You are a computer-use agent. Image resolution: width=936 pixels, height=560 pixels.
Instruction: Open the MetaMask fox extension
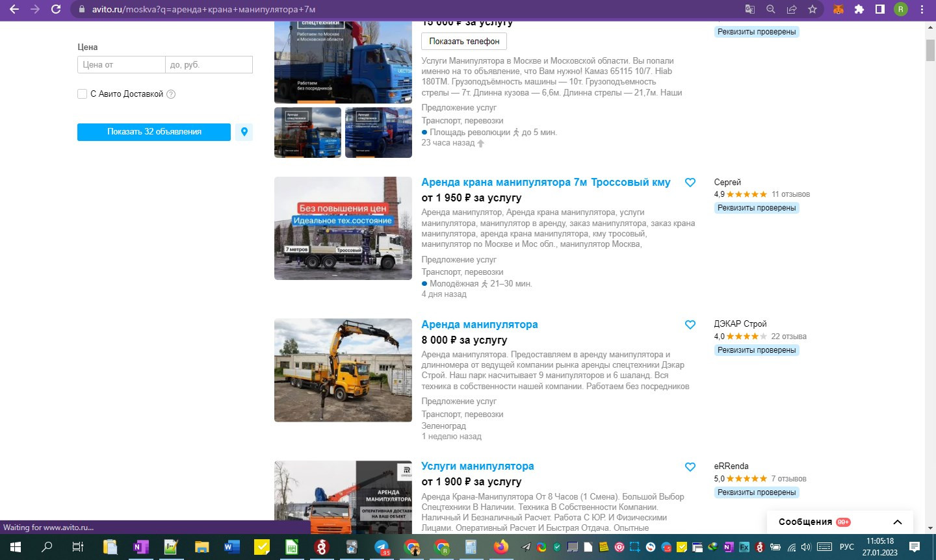coord(838,9)
